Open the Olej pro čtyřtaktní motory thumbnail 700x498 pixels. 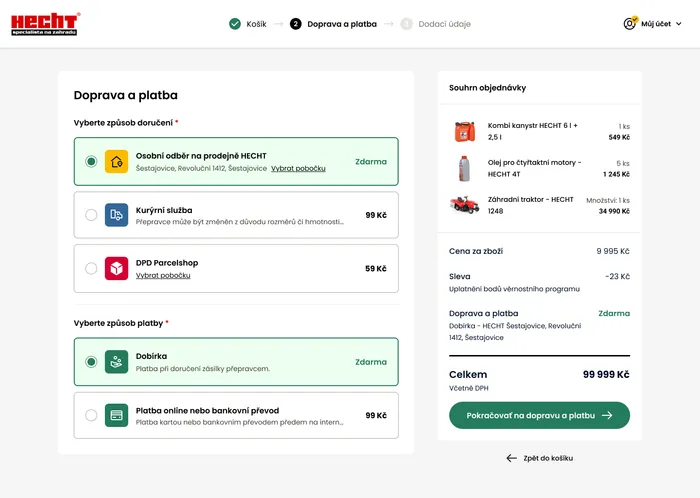(x=464, y=168)
